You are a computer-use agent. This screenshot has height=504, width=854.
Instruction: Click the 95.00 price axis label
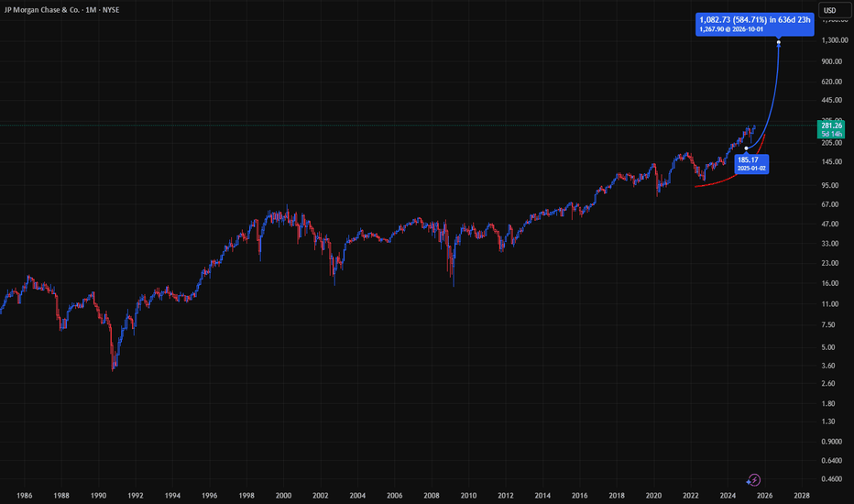tap(830, 185)
